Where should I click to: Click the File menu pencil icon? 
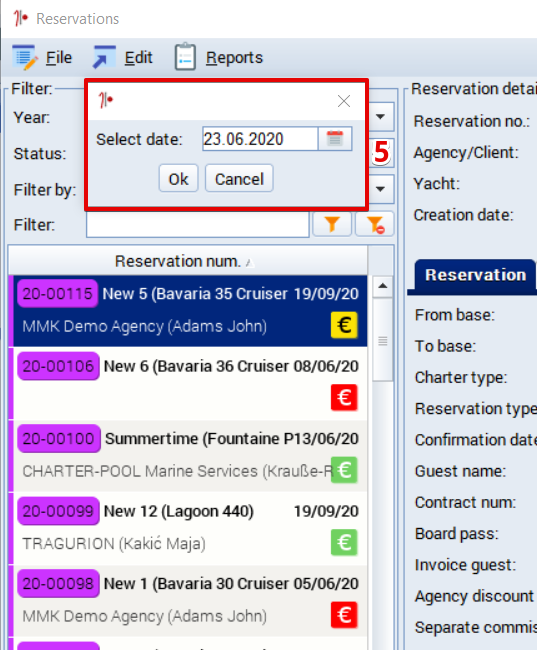[24, 57]
